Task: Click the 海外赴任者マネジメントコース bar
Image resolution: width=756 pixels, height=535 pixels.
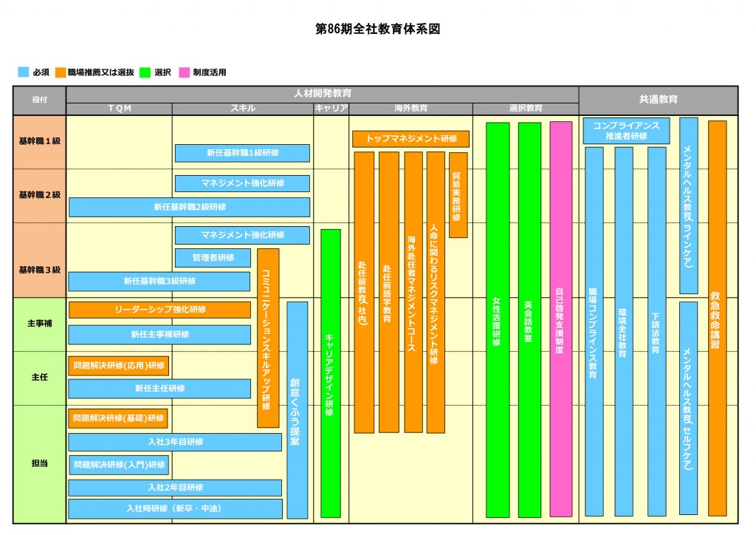Action: point(413,293)
